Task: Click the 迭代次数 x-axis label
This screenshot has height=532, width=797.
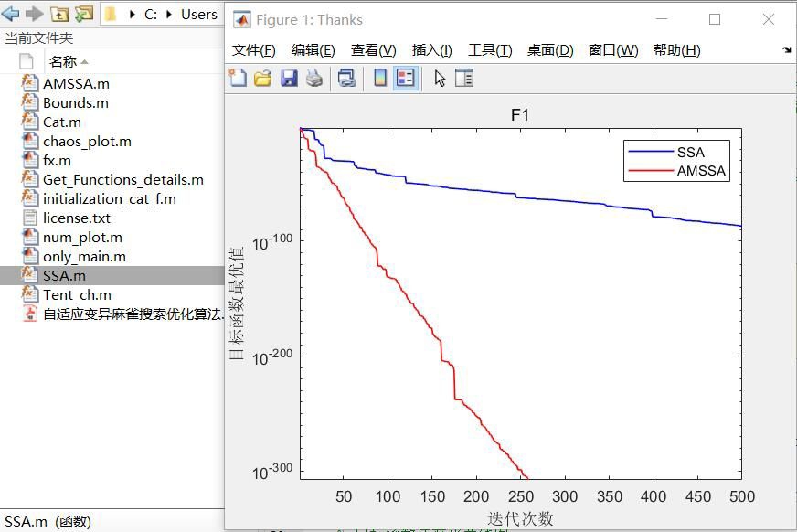Action: [520, 519]
